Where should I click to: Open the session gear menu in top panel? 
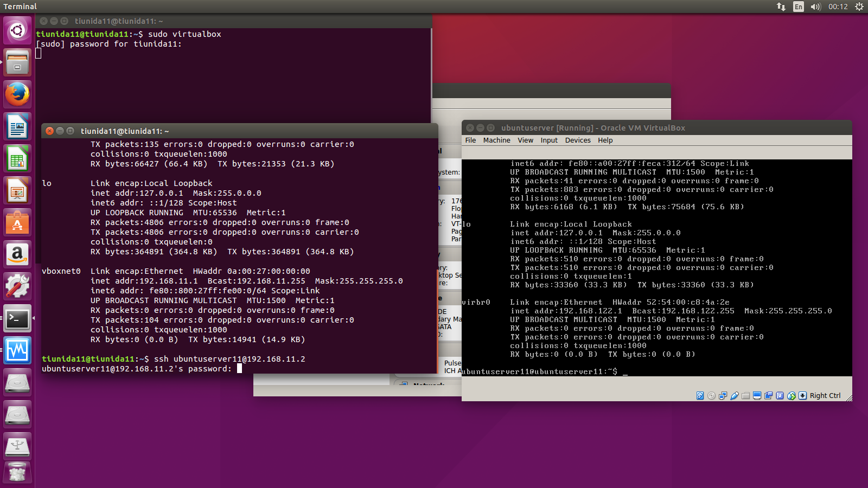point(859,7)
